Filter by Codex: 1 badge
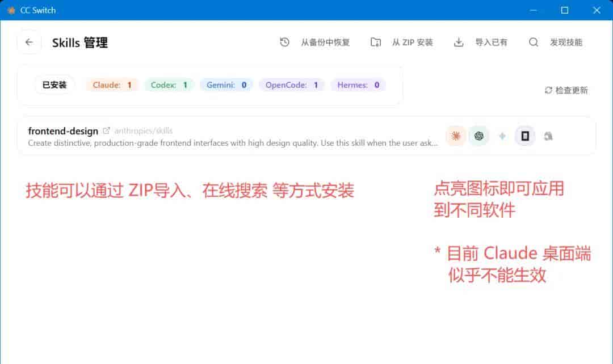 click(x=169, y=84)
